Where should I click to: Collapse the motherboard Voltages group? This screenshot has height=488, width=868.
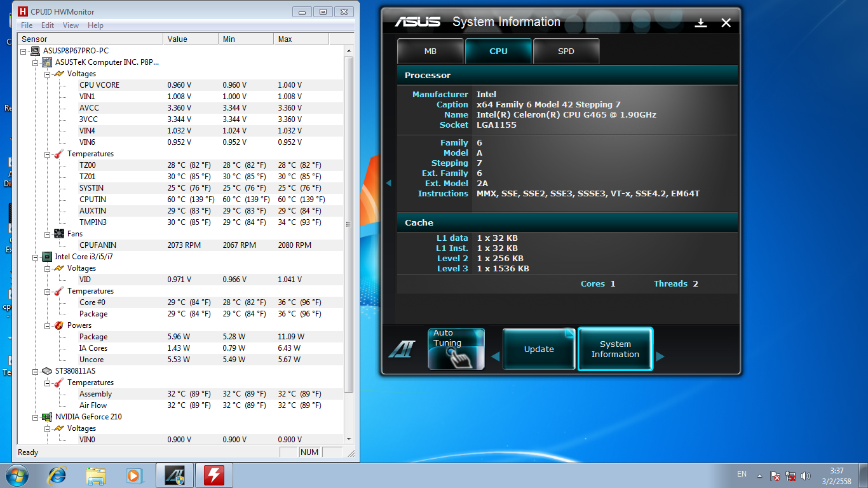pyautogui.click(x=47, y=74)
